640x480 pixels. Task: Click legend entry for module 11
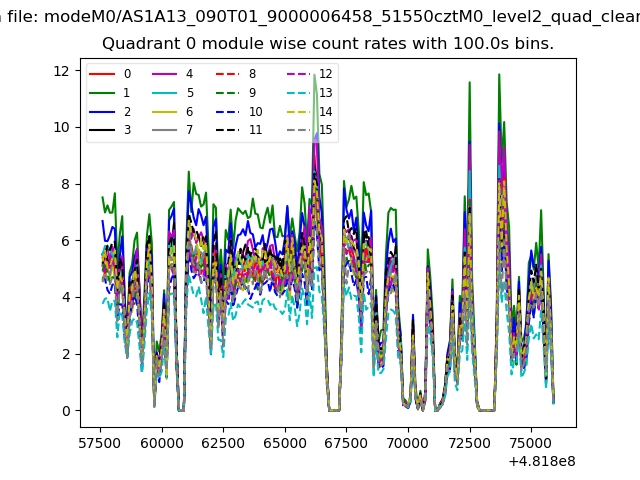coord(239,130)
